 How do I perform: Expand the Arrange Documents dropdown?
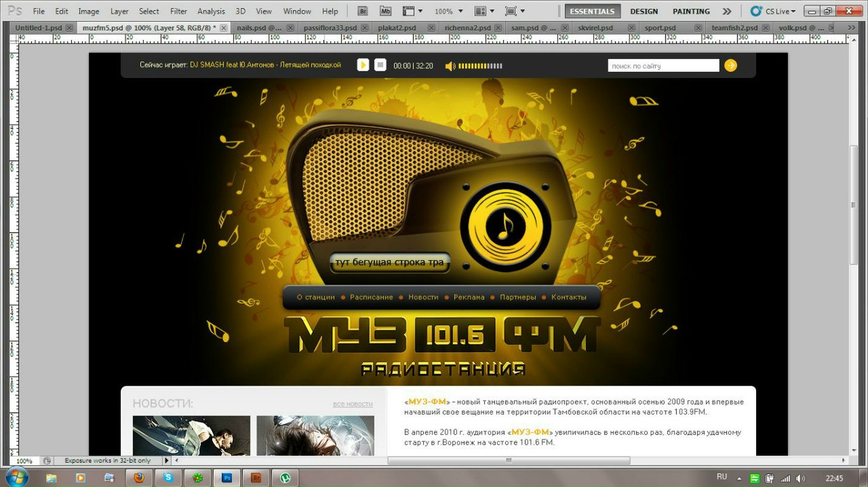coord(484,11)
